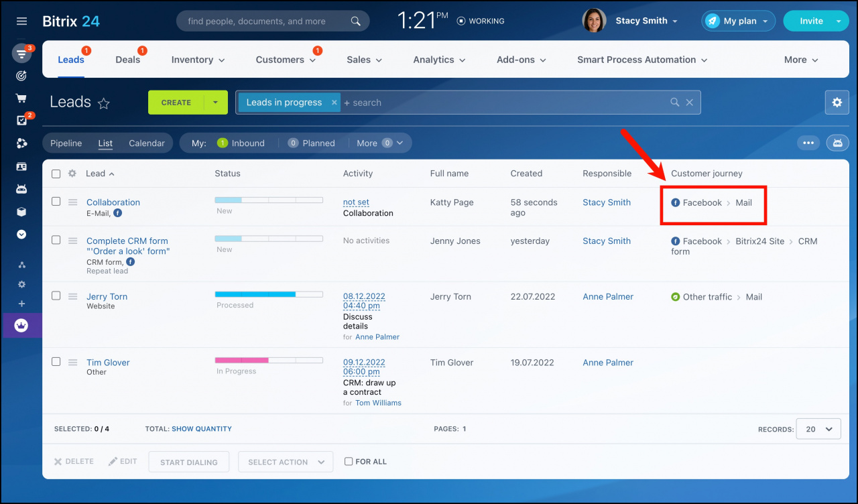Click the Collaboration lead status progress bar

coord(268,200)
